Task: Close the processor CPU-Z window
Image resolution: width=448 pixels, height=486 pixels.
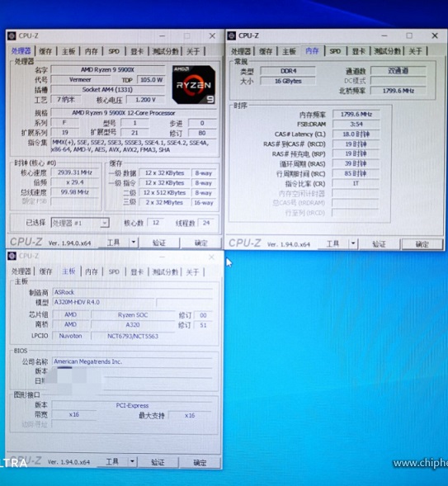Action: point(212,36)
